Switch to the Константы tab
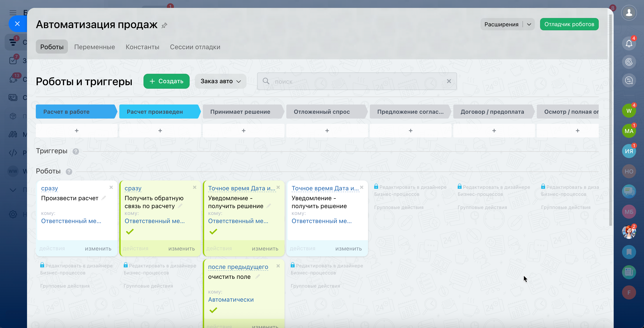644x328 pixels. click(x=142, y=47)
